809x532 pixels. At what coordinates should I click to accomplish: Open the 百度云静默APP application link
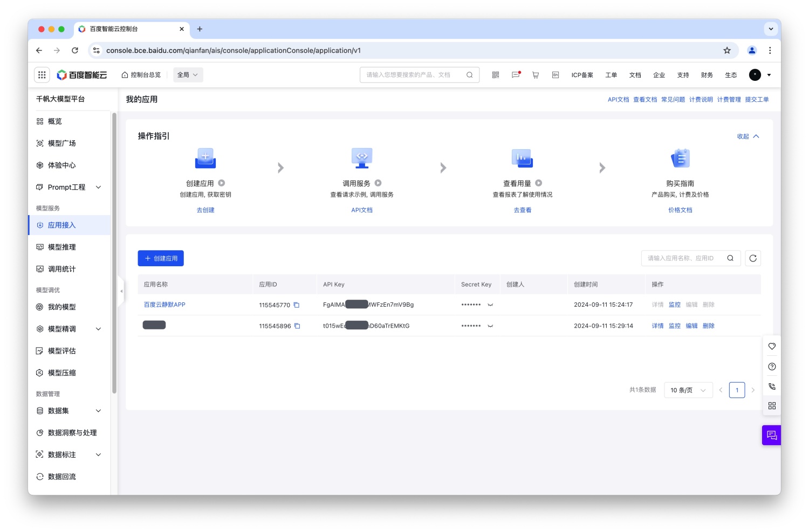click(x=164, y=305)
